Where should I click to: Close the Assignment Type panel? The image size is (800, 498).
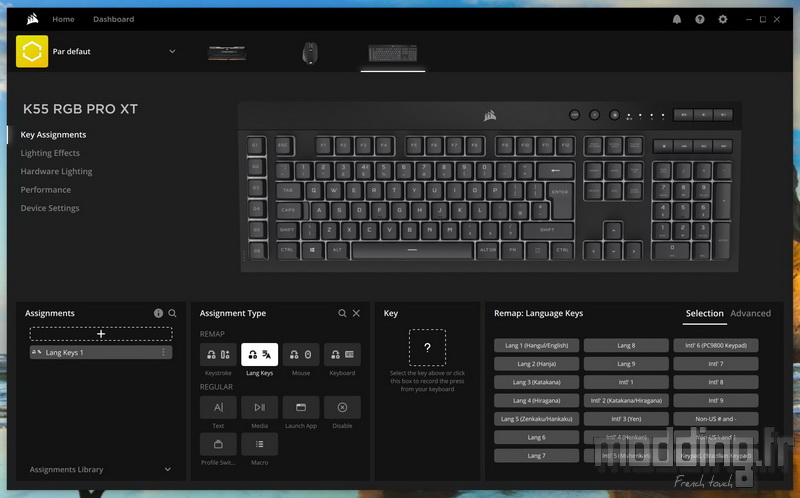click(x=356, y=313)
